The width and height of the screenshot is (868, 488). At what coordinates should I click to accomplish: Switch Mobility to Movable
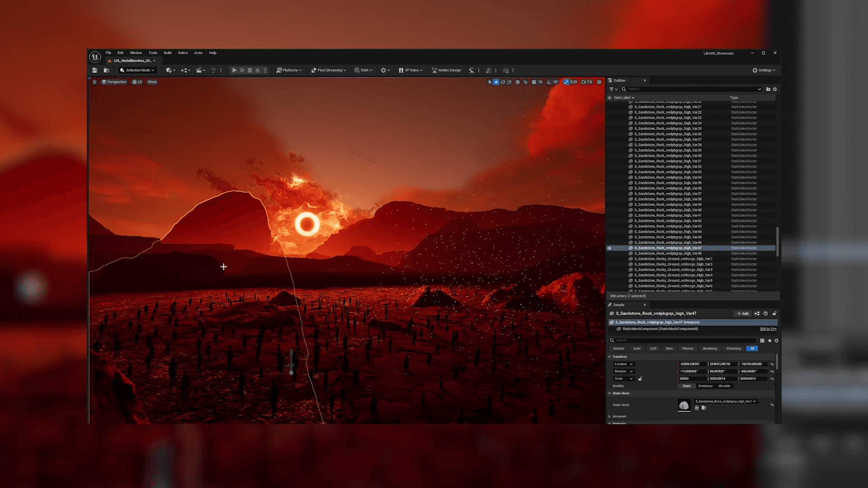coord(724,386)
